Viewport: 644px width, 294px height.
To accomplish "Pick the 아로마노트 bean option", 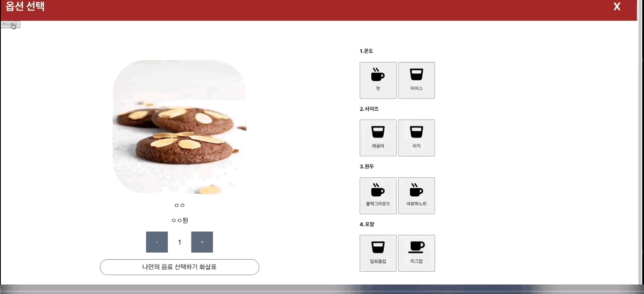I will tap(416, 196).
